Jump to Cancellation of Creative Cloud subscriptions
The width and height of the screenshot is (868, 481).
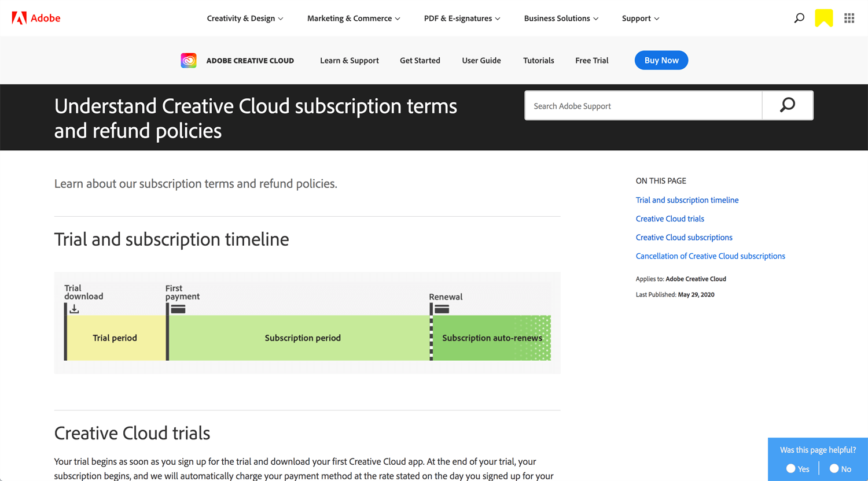(711, 256)
